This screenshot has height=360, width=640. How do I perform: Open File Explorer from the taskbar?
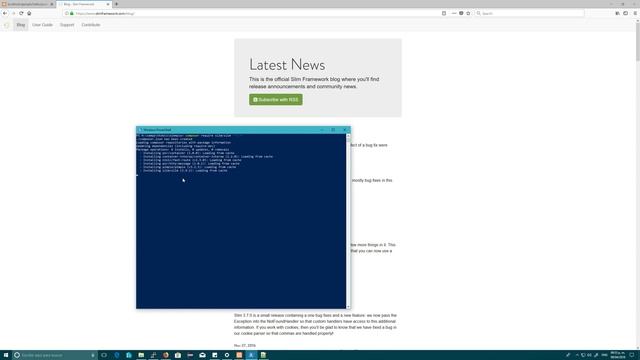click(x=141, y=355)
